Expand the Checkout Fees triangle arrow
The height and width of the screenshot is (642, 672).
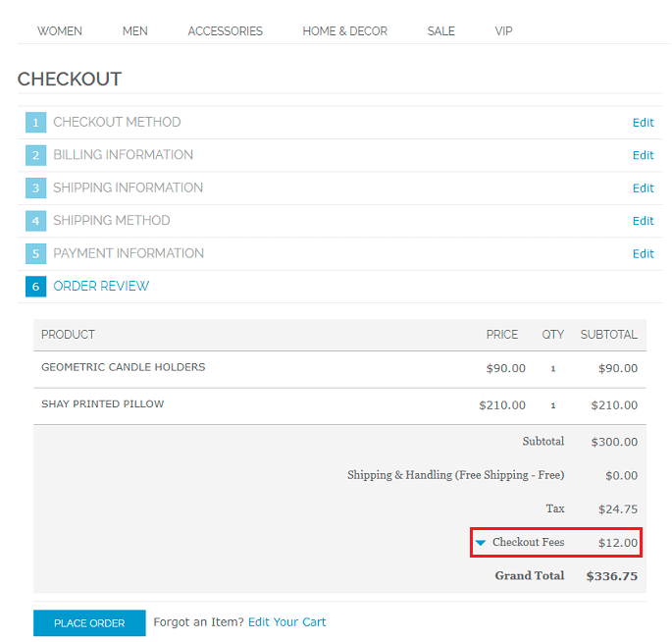(481, 543)
